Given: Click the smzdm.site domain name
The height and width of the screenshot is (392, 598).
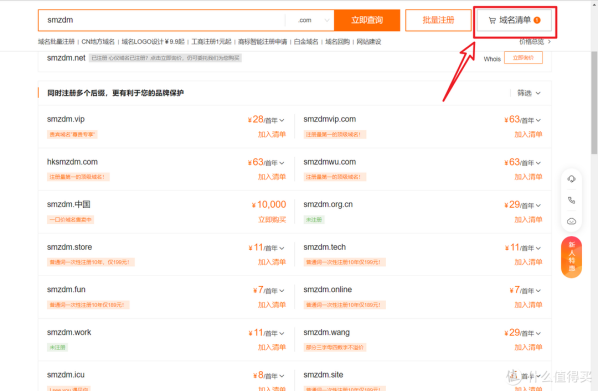Looking at the screenshot, I should point(323,375).
